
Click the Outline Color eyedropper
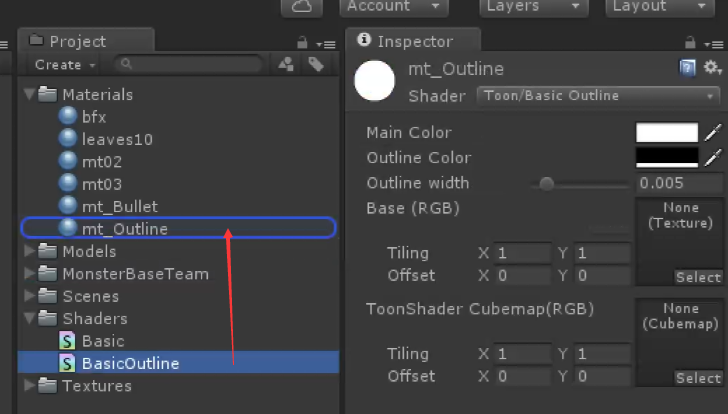click(x=713, y=158)
